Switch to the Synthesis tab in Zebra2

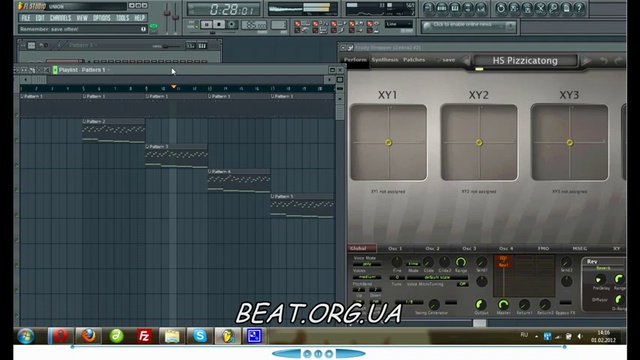click(385, 60)
